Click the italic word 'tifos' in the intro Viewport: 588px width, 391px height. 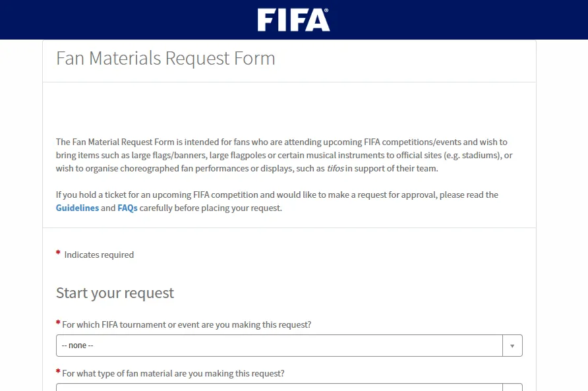click(336, 169)
